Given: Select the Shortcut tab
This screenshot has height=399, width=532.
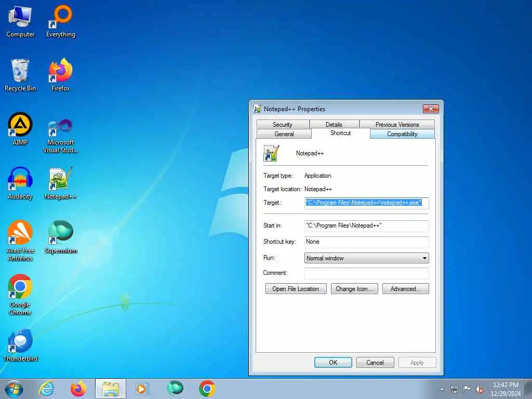Looking at the screenshot, I should [x=341, y=133].
